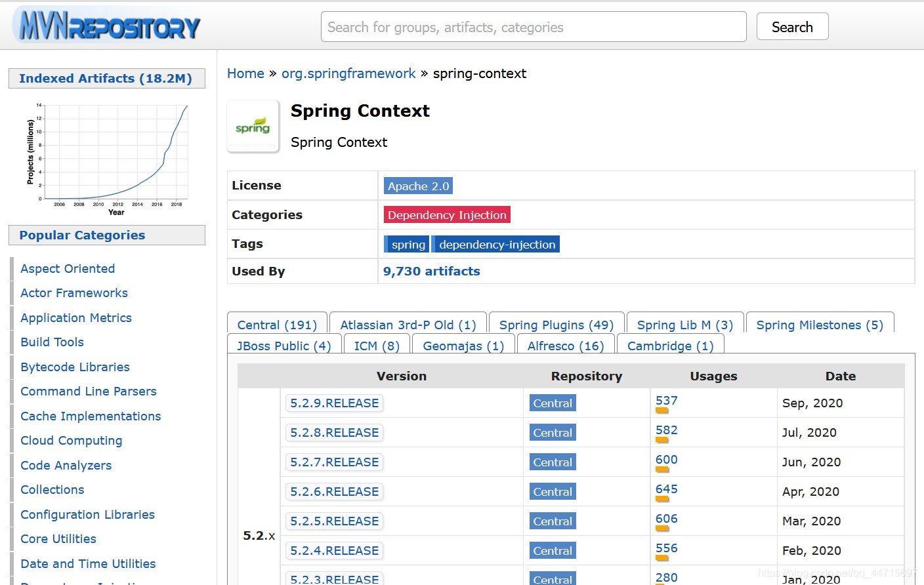Screen dimensions: 924x585
Task: Switch to Spring Plugins (49) tab
Action: point(556,325)
